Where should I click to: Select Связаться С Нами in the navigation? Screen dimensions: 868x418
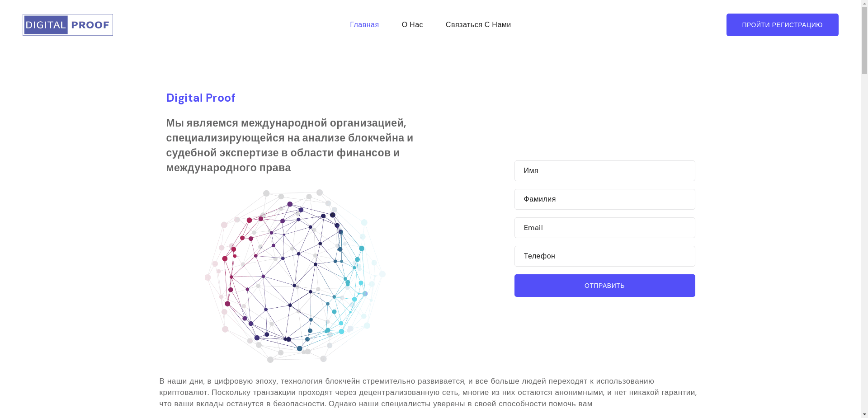(x=478, y=24)
